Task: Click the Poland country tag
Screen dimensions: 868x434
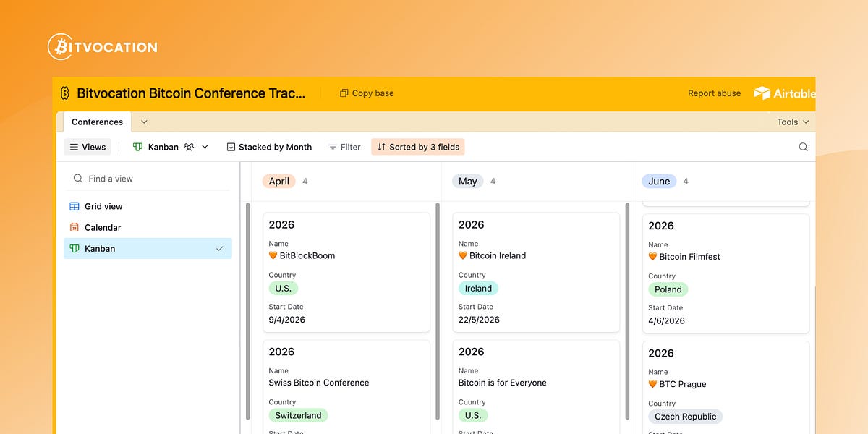Action: (x=668, y=289)
